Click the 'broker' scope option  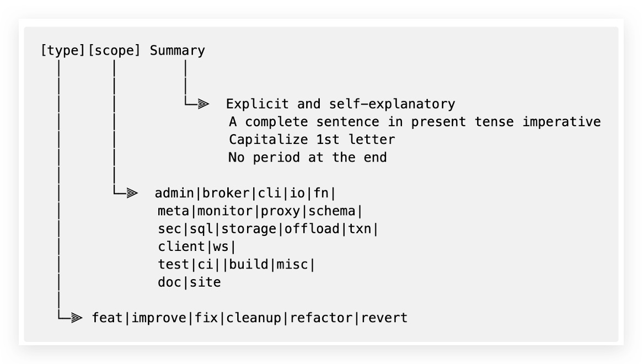226,193
